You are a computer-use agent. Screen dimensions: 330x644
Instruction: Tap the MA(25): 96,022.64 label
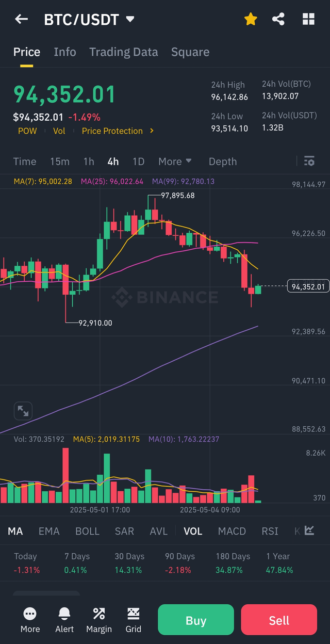tap(112, 182)
